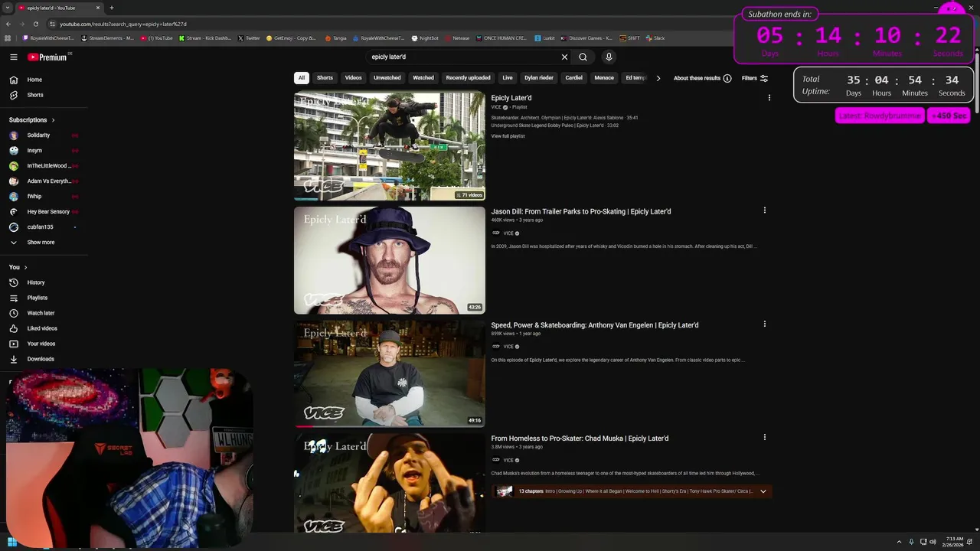Reload the page in the browser
980x551 pixels.
coord(35,24)
